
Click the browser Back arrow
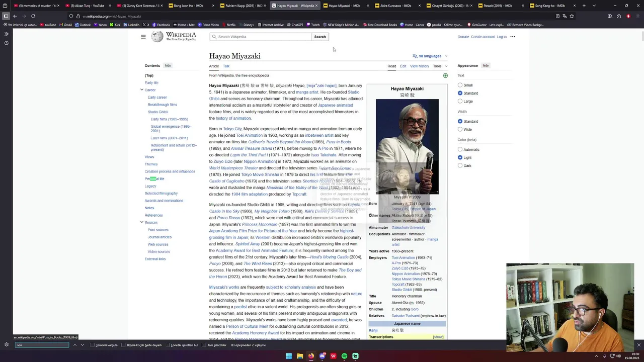pos(15,16)
